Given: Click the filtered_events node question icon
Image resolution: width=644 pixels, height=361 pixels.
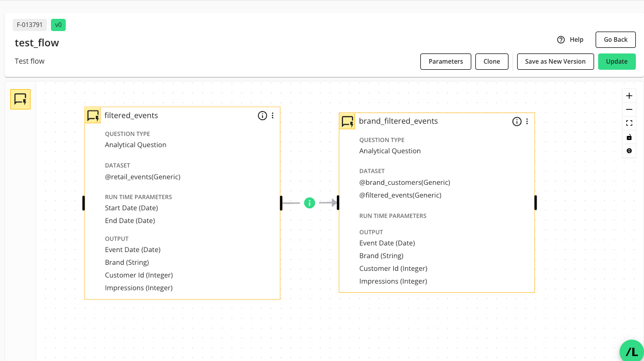Looking at the screenshot, I should pos(93,116).
